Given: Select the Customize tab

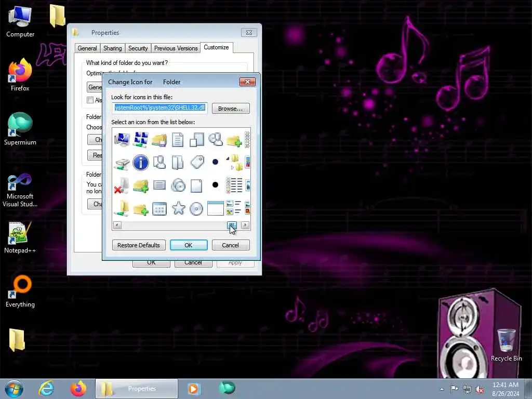Looking at the screenshot, I should [216, 47].
